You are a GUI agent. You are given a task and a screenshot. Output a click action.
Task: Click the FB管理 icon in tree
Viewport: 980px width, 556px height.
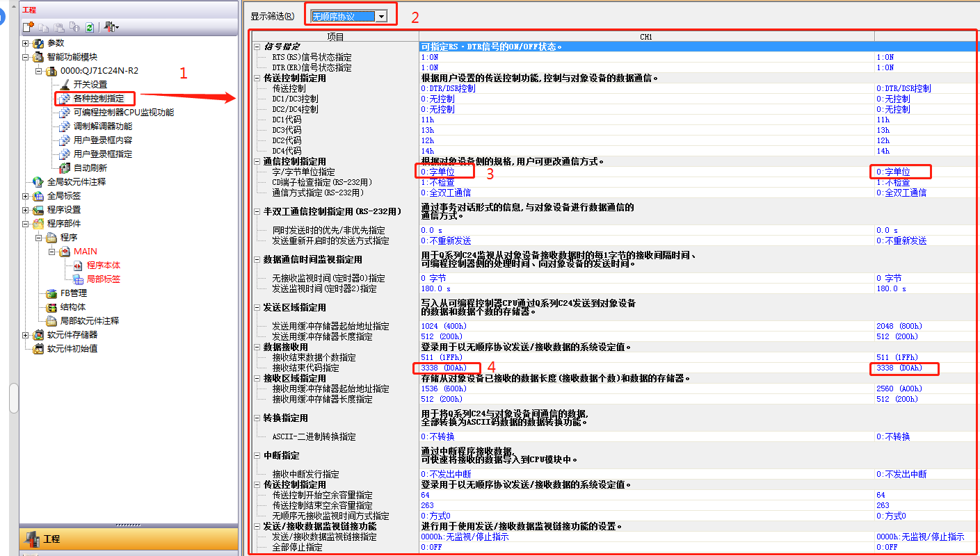tap(51, 293)
